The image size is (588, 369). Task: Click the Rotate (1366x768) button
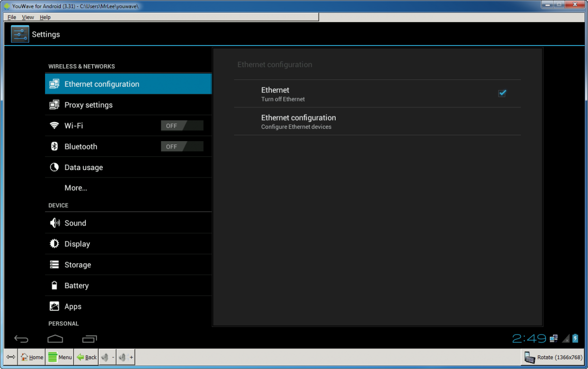pos(553,357)
